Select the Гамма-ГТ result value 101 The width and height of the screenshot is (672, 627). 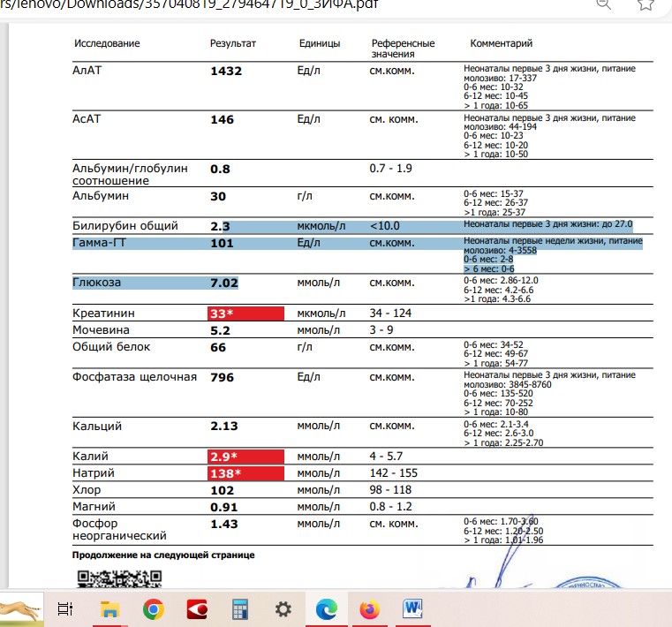coord(222,244)
